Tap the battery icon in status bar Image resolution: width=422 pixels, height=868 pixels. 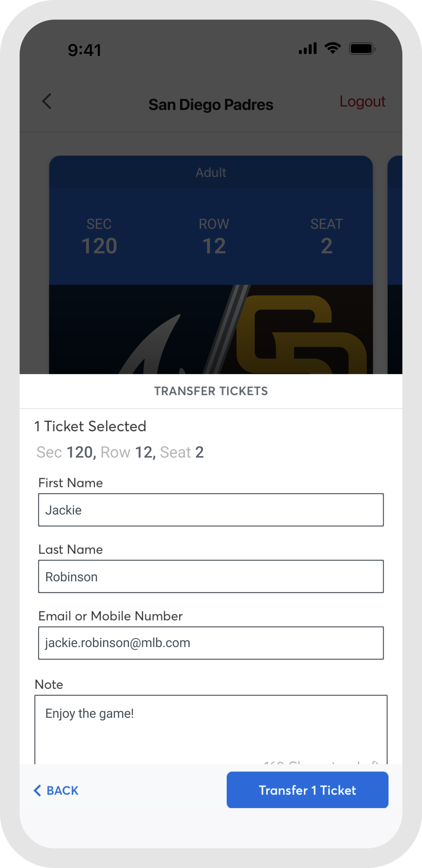pos(362,49)
